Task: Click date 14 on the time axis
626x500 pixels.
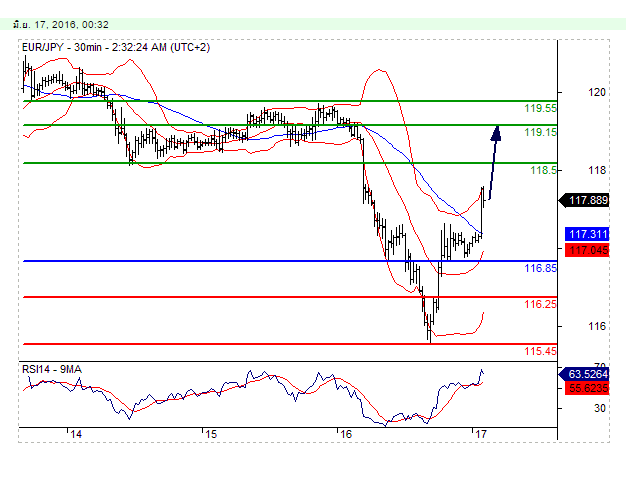Action: point(75,435)
